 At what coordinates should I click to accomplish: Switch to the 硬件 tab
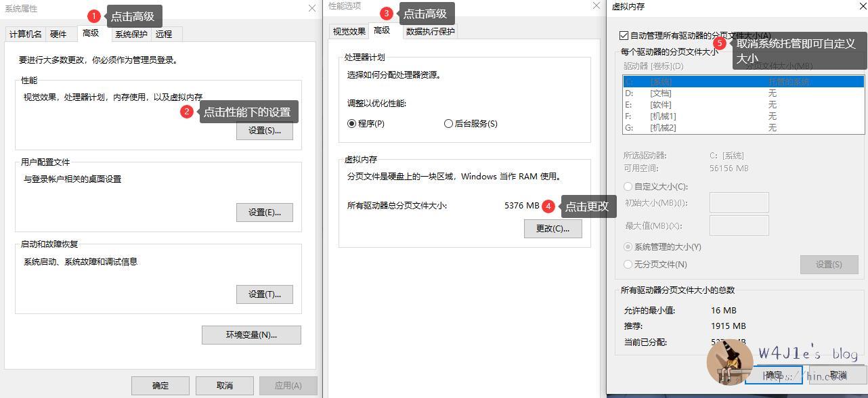point(58,34)
